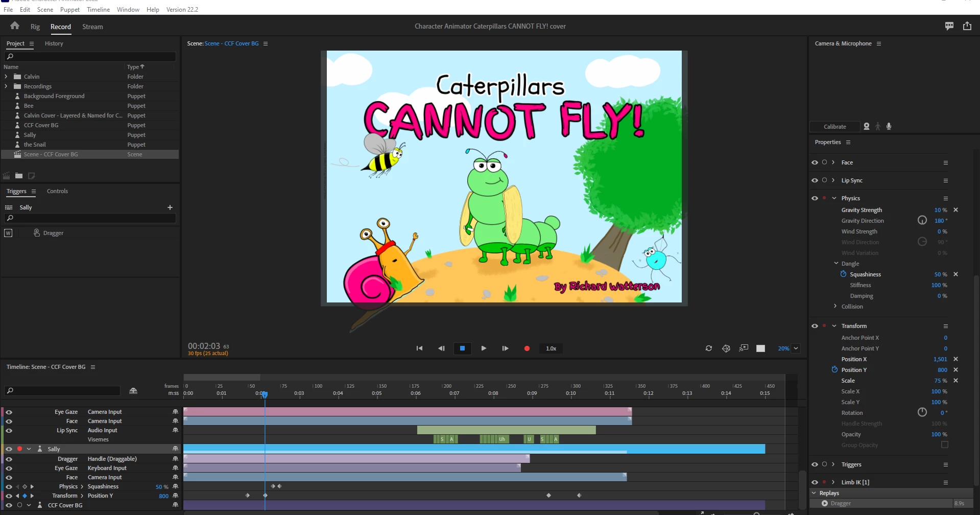This screenshot has width=980, height=515.
Task: Play the scene
Action: 484,348
